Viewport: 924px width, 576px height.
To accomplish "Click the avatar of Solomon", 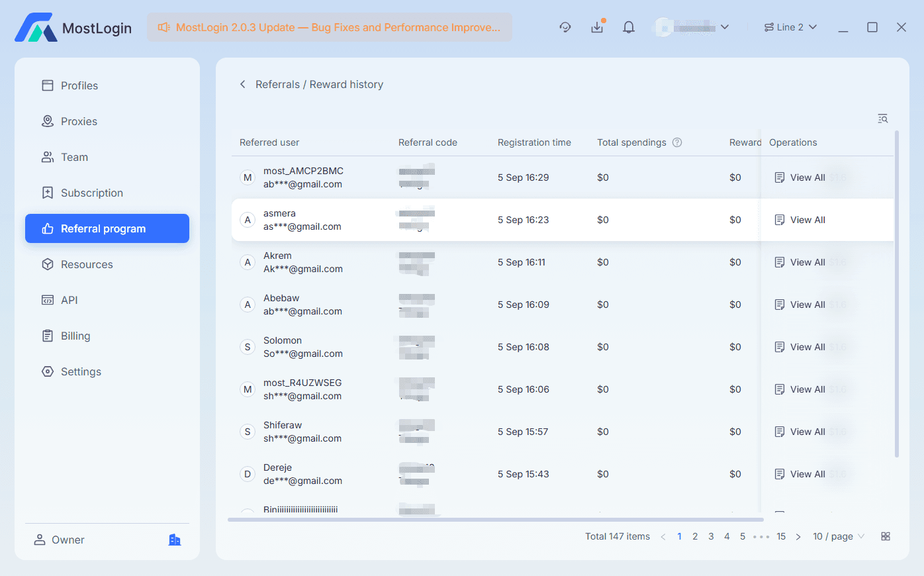I will click(x=248, y=347).
